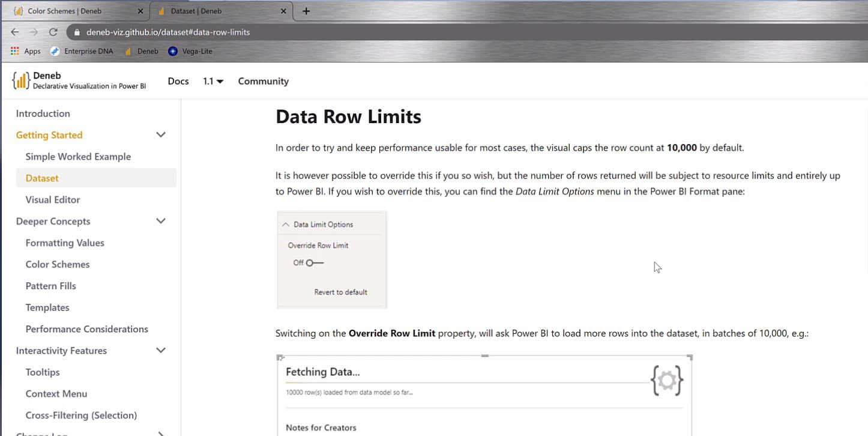The image size is (868, 436).
Task: Close the Color Schemes | Deneb tab
Action: (140, 11)
